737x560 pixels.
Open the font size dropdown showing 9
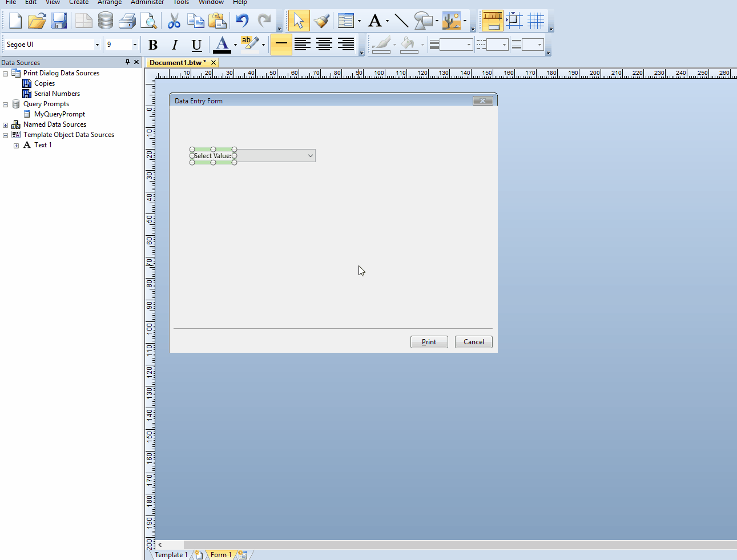pos(135,45)
